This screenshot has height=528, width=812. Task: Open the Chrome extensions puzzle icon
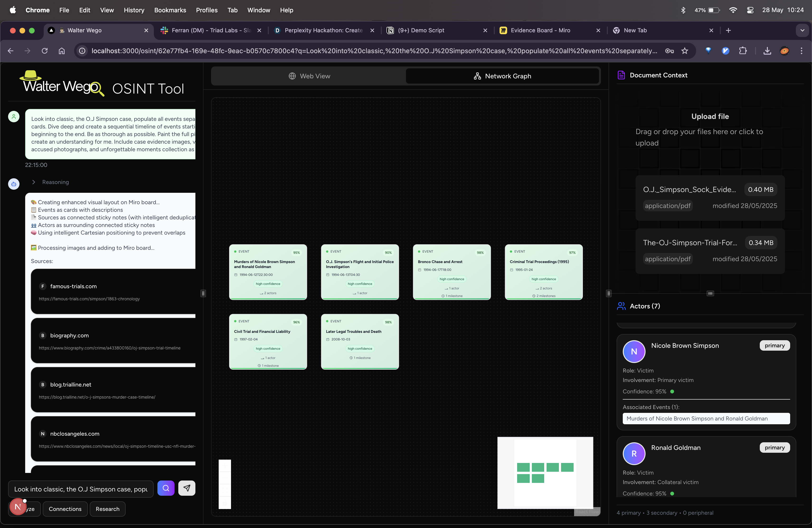pyautogui.click(x=743, y=51)
